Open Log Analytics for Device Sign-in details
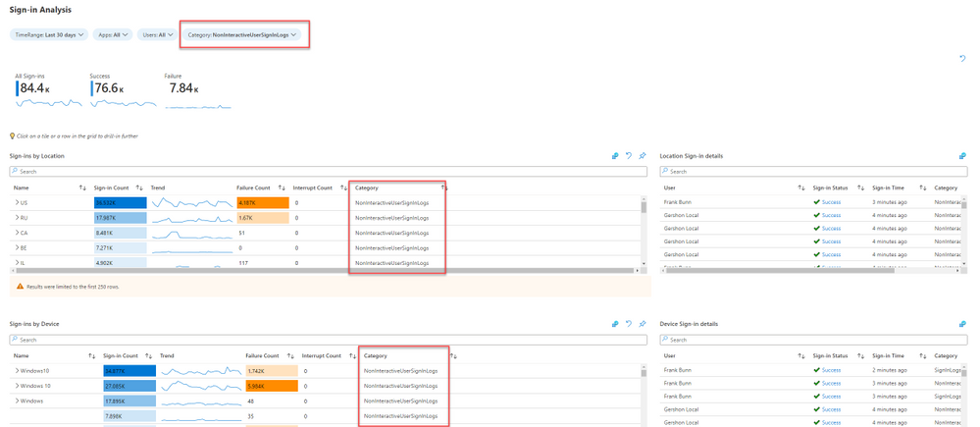The width and height of the screenshot is (980, 427). coord(962,325)
